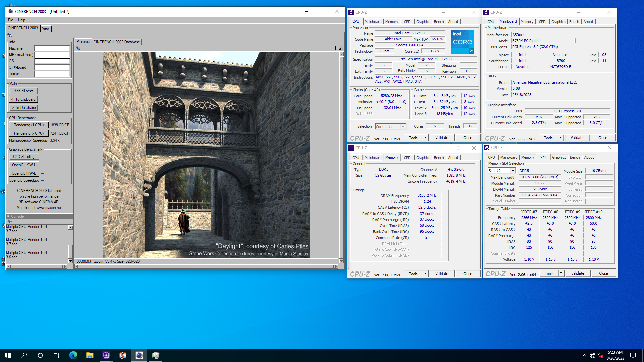This screenshot has height=362, width=644.
Task: Launch Microsoft Edge from the taskbar
Action: click(x=73, y=355)
